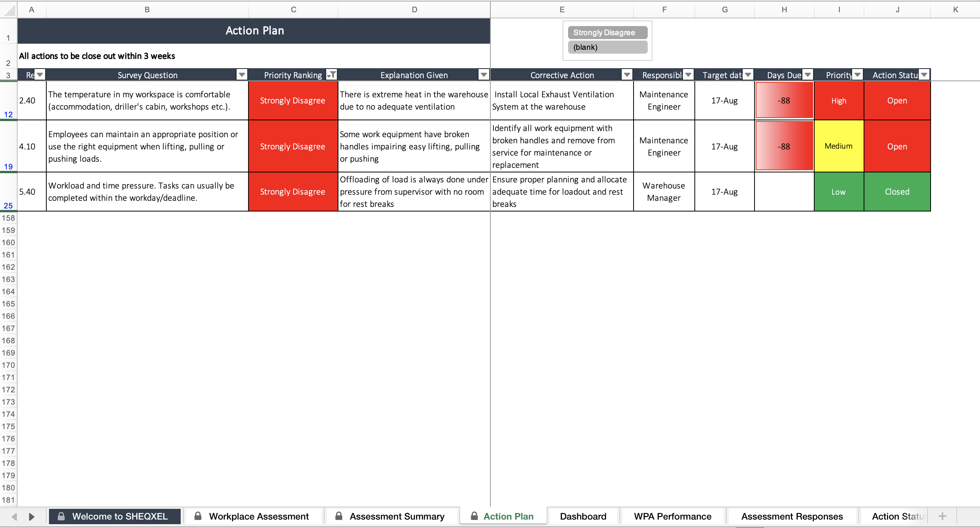Select the Open status cell for ref 2.40
Viewport: 980px width, 528px height.
pos(897,101)
